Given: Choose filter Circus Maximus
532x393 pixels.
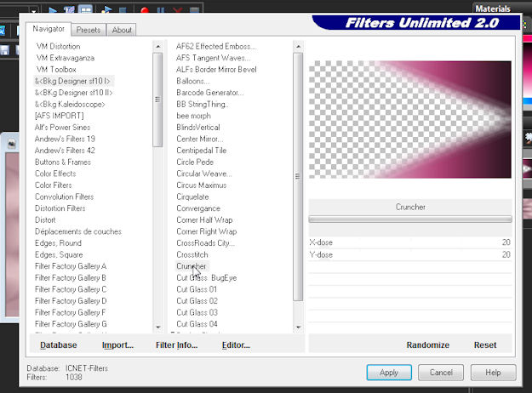Looking at the screenshot, I should coord(201,185).
